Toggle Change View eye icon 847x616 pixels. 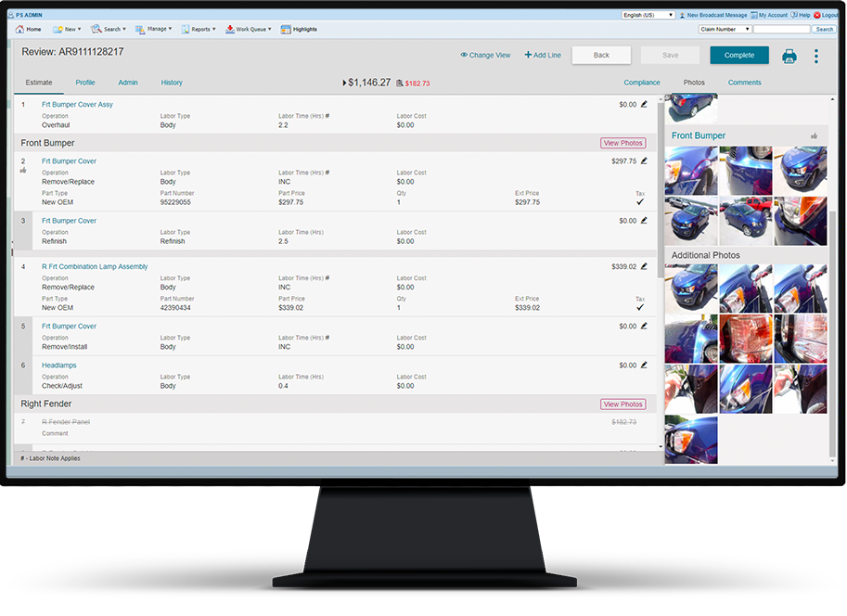(x=464, y=56)
